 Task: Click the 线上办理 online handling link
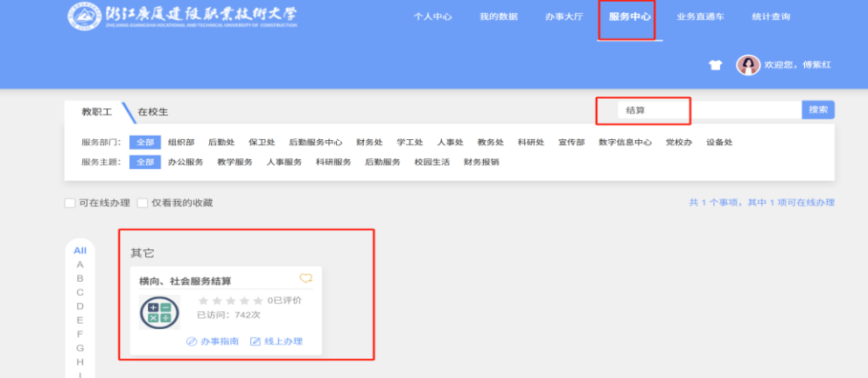[x=276, y=341]
